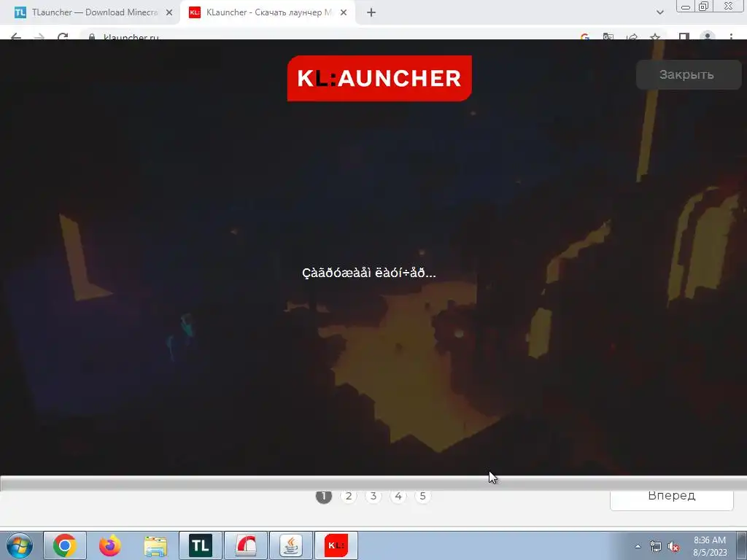This screenshot has height=560, width=747.
Task: Expand the tab search chevron
Action: click(x=659, y=12)
